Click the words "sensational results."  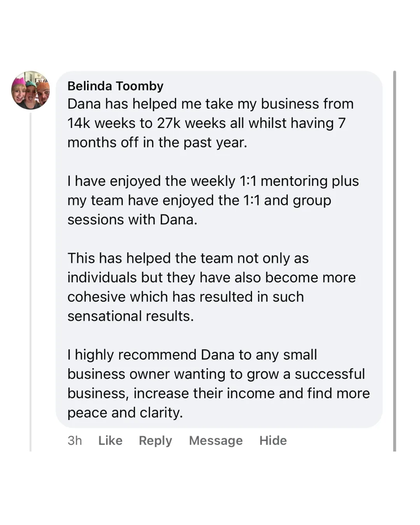click(x=130, y=316)
